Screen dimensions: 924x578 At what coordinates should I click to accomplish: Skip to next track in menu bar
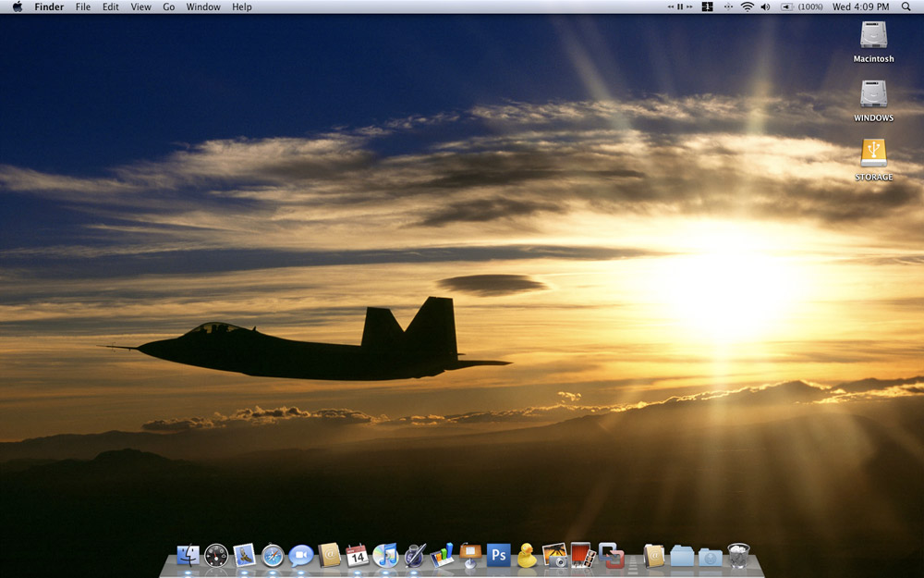click(x=689, y=7)
